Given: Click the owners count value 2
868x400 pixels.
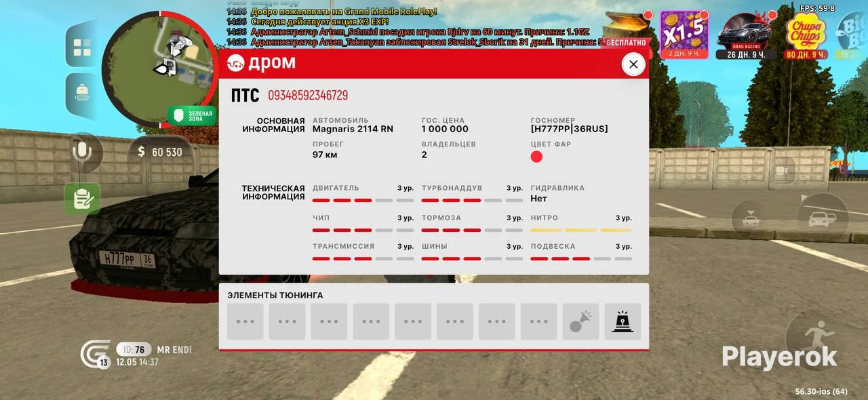Looking at the screenshot, I should (425, 155).
